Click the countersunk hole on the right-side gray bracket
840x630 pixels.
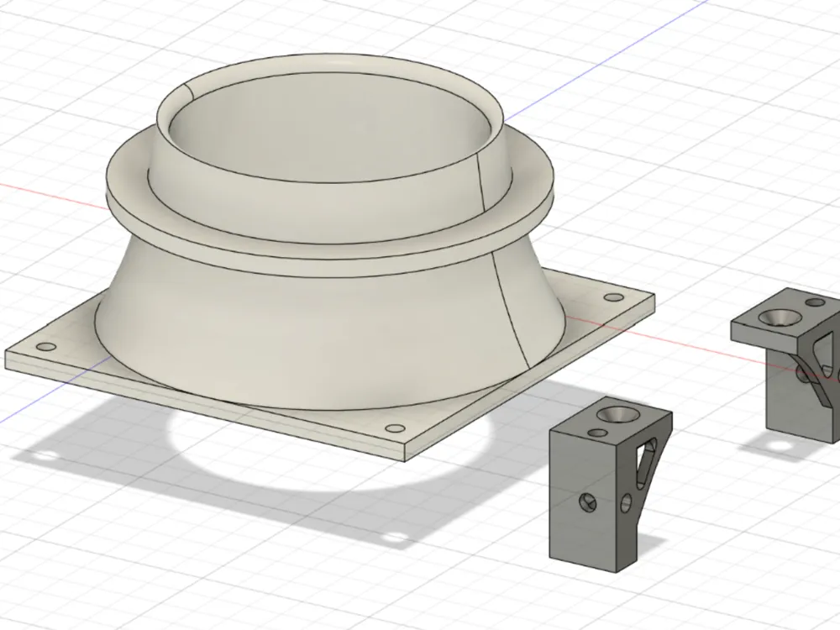pos(780,318)
